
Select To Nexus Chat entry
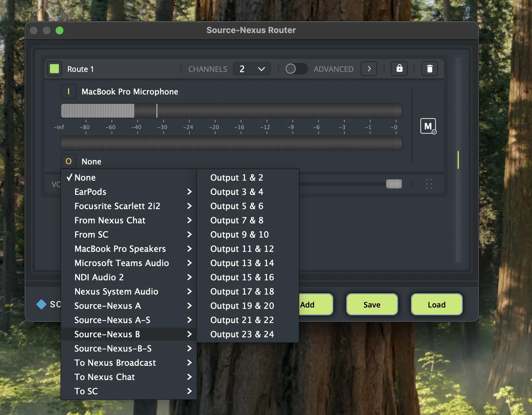129,377
